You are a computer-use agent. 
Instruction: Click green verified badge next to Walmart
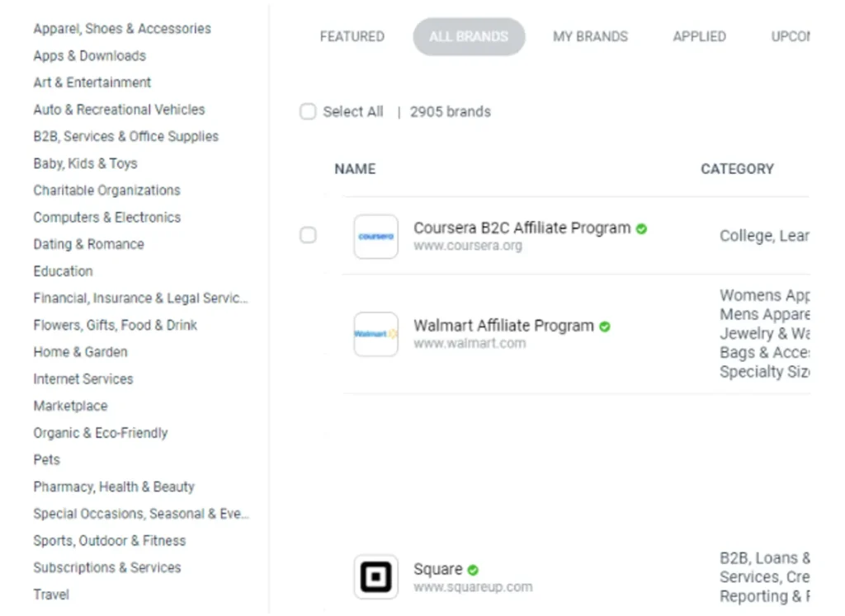(605, 327)
